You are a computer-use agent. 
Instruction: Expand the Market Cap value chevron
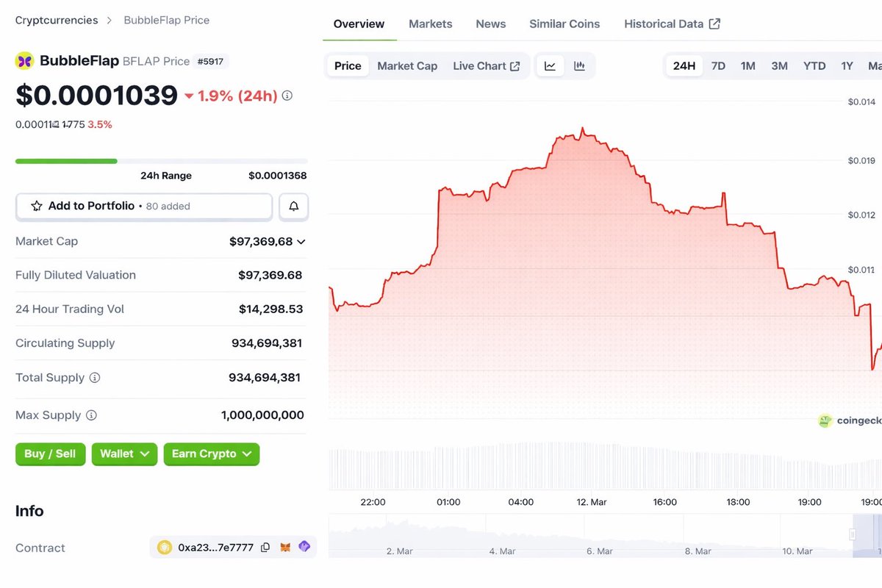(x=301, y=242)
